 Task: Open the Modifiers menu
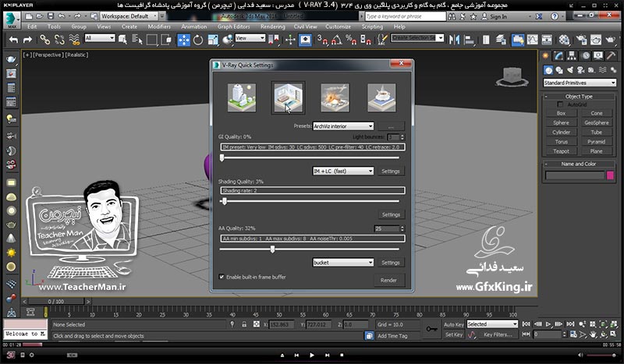coord(159,27)
